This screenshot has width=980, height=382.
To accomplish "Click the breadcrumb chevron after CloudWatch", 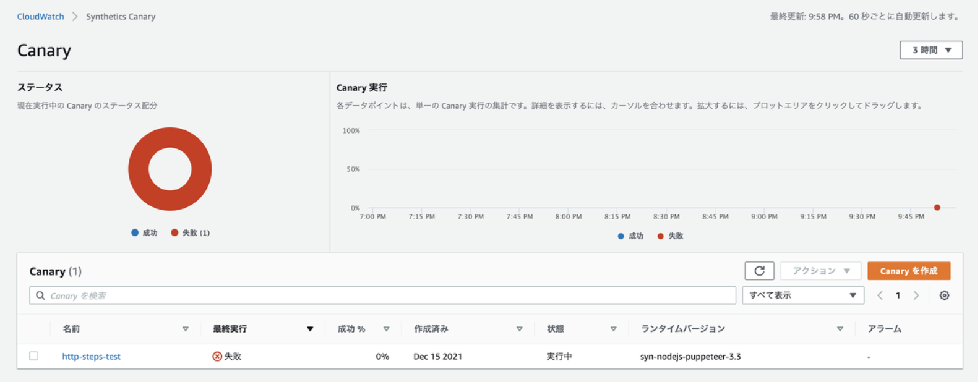I will tap(75, 17).
